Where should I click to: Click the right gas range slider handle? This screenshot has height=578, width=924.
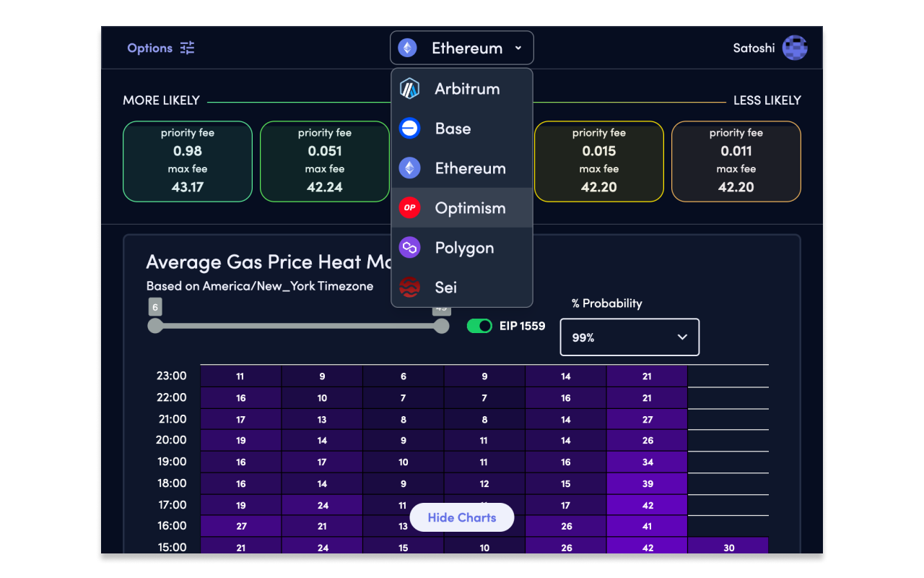(x=441, y=326)
